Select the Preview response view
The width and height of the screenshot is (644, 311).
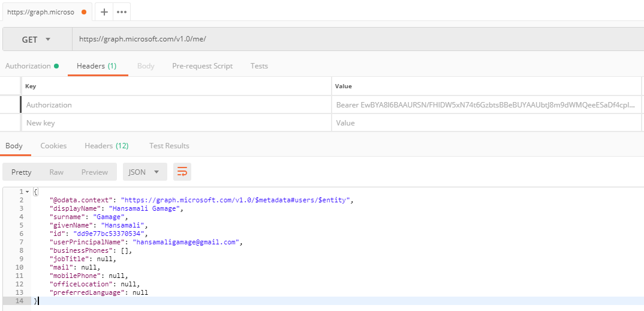click(x=95, y=172)
